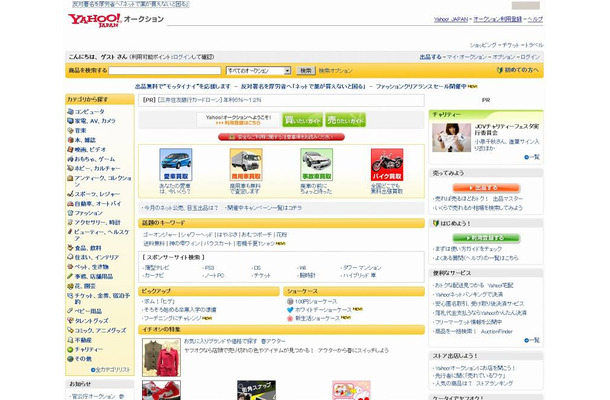Open the トラベル link at top right

534,45
